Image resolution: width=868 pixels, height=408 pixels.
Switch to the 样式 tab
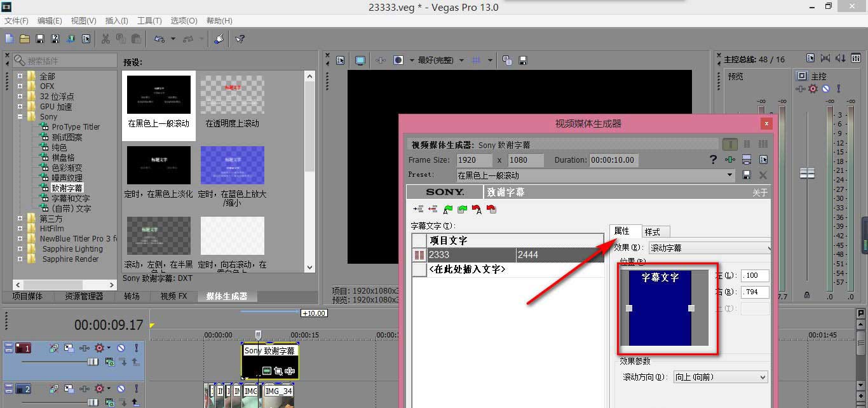(655, 232)
